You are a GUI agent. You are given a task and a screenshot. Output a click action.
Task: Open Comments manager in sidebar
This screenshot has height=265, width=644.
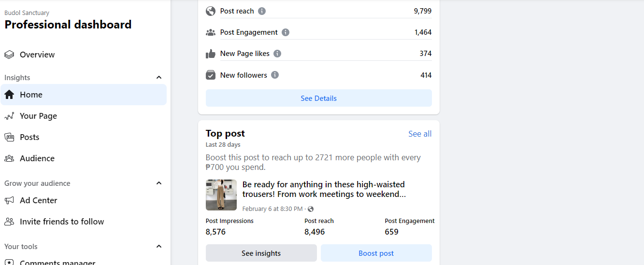[57, 262]
